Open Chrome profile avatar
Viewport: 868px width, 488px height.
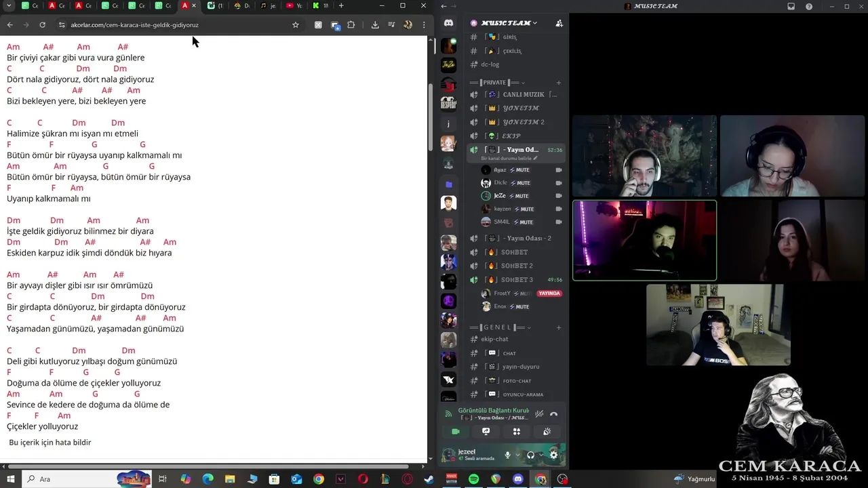[408, 25]
